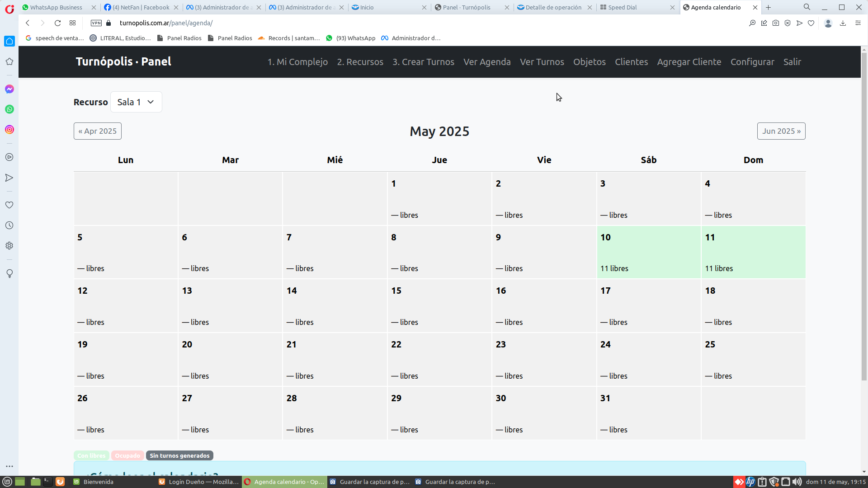
Task: Open the sidebar history clock icon
Action: (9, 225)
